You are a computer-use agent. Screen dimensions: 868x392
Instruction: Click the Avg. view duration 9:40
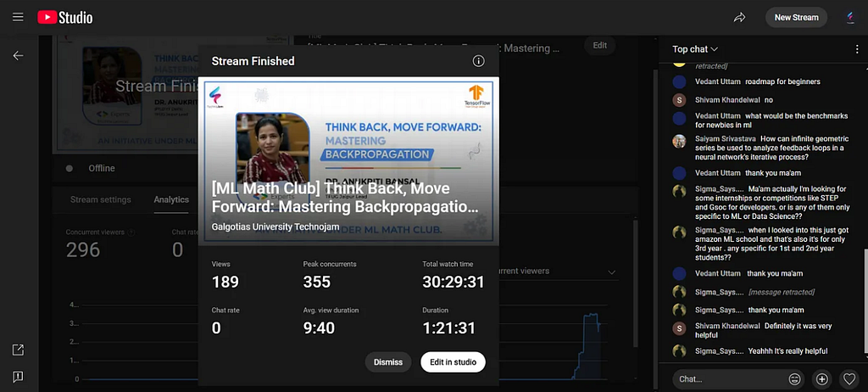[x=319, y=328]
